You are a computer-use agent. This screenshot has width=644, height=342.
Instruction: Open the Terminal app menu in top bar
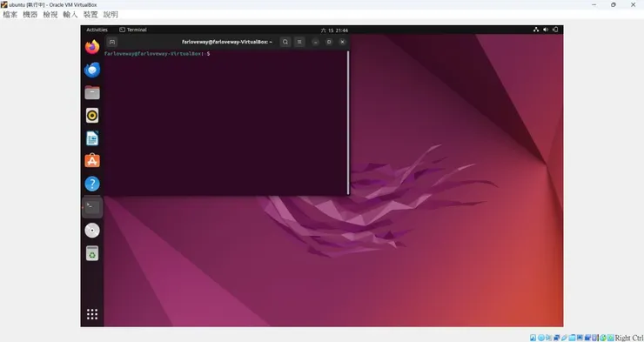133,30
